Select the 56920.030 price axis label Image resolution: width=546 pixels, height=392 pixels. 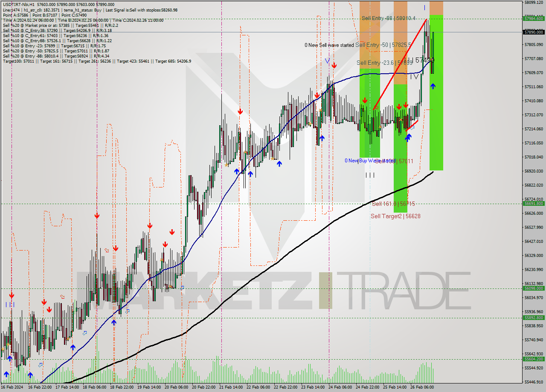click(534, 171)
